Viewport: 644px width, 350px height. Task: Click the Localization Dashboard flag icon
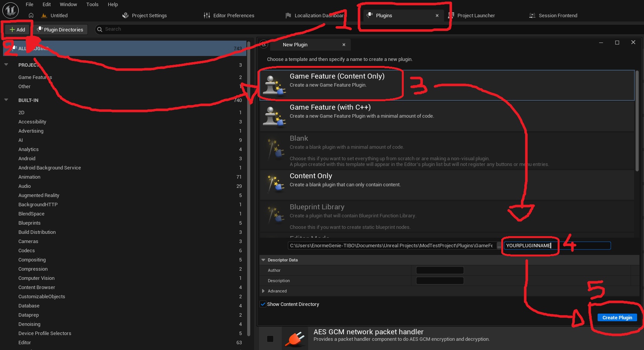[x=288, y=15]
